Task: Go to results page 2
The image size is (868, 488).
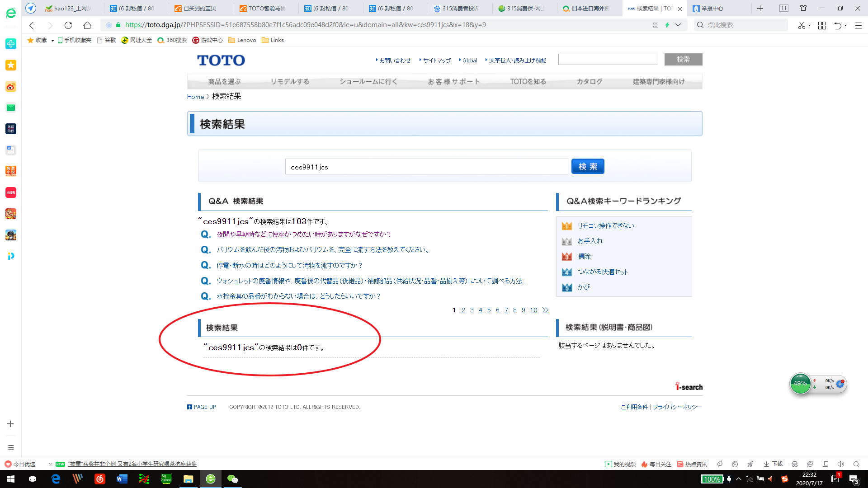Action: point(463,310)
